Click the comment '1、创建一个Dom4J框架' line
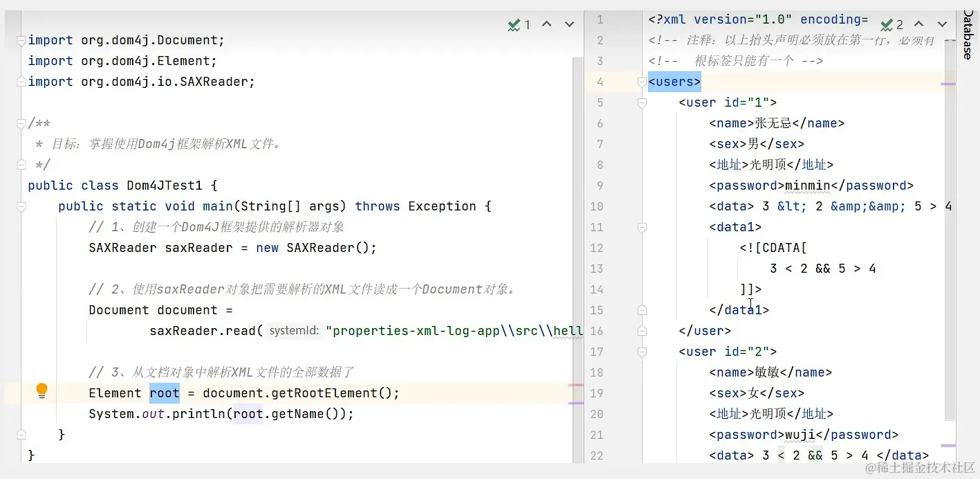Image resolution: width=980 pixels, height=479 pixels. (216, 227)
